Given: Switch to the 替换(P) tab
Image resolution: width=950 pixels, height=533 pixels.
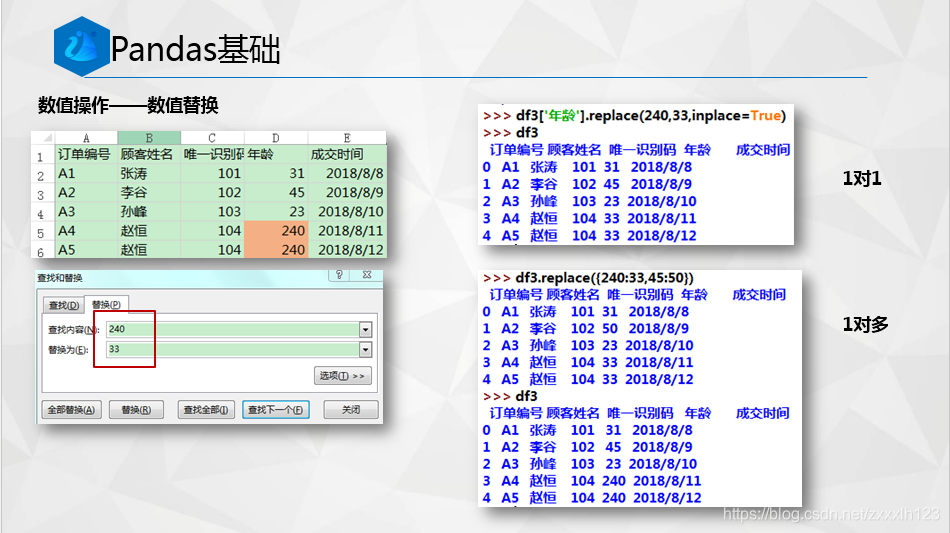Looking at the screenshot, I should pos(106,304).
